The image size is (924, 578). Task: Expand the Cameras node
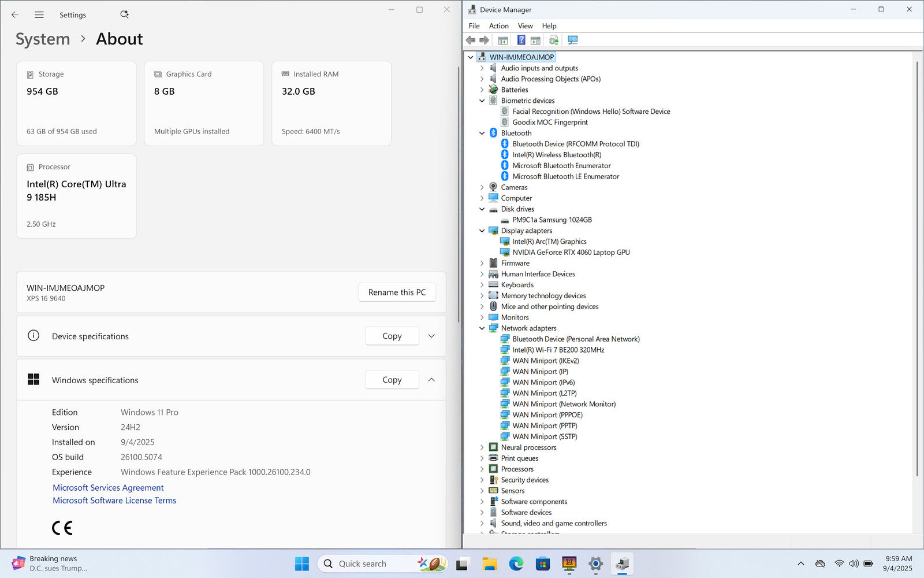click(x=482, y=187)
